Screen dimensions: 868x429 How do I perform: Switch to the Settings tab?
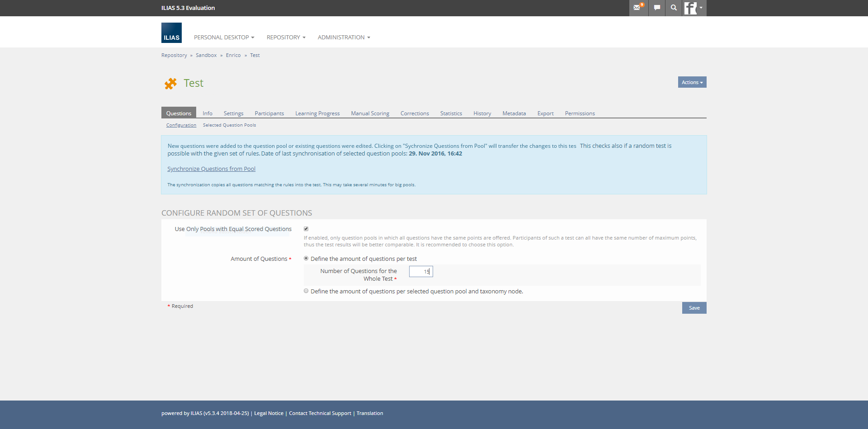(x=233, y=113)
